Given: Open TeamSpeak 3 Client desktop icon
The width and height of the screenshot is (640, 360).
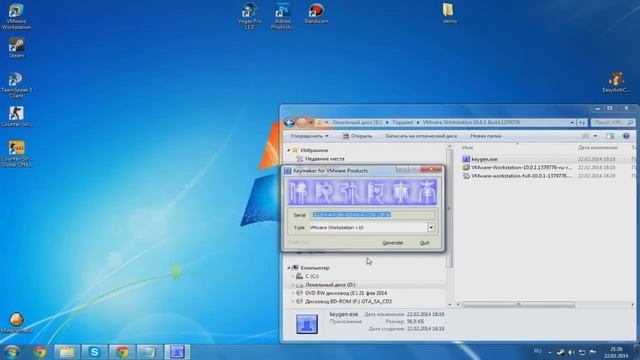Looking at the screenshot, I should pyautogui.click(x=16, y=85).
